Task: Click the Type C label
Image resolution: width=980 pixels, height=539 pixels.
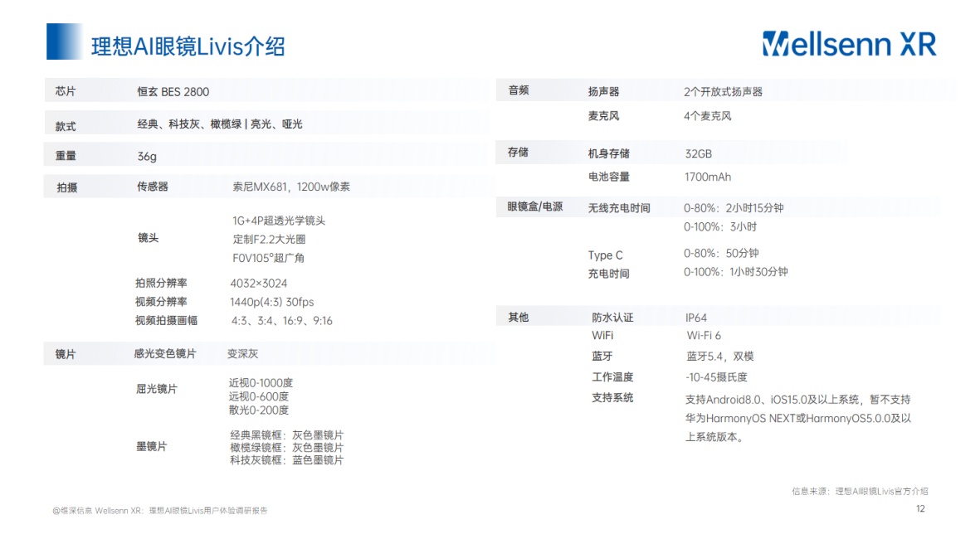Action: (605, 255)
